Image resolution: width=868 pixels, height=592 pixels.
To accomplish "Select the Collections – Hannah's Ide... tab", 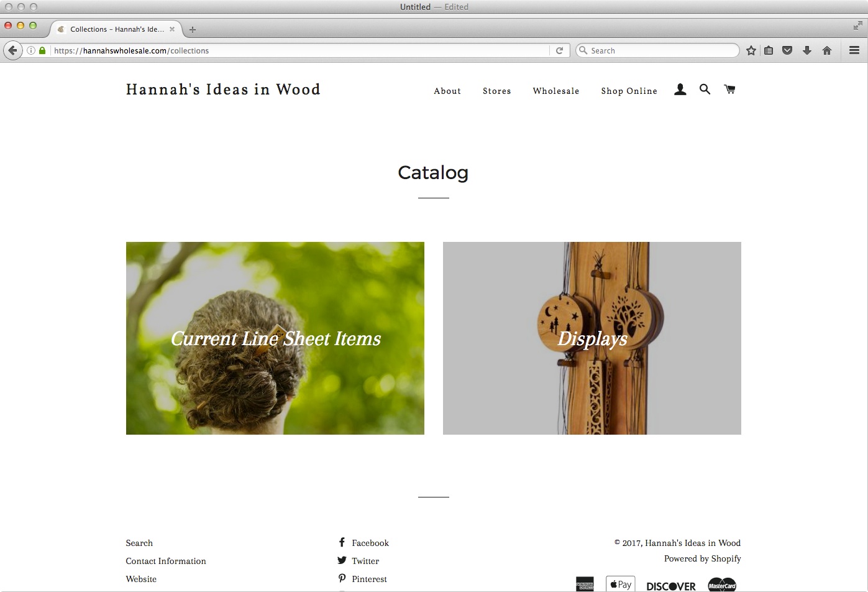I will coord(116,29).
